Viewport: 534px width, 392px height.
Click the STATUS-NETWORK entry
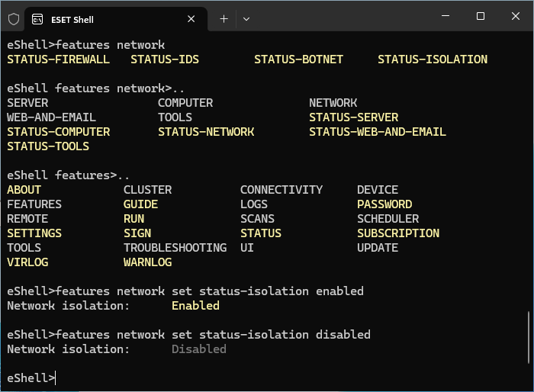[206, 132]
